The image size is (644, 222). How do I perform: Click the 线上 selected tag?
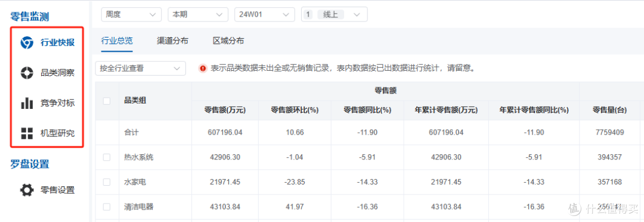coord(331,15)
